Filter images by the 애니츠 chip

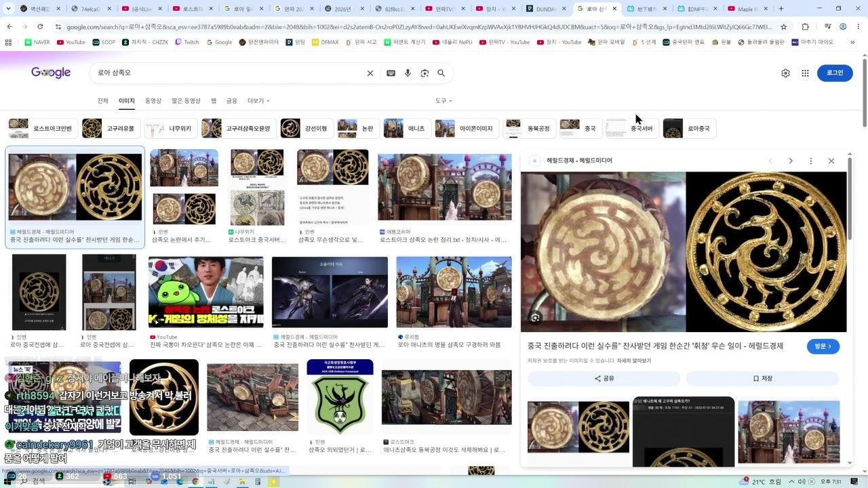pos(407,128)
